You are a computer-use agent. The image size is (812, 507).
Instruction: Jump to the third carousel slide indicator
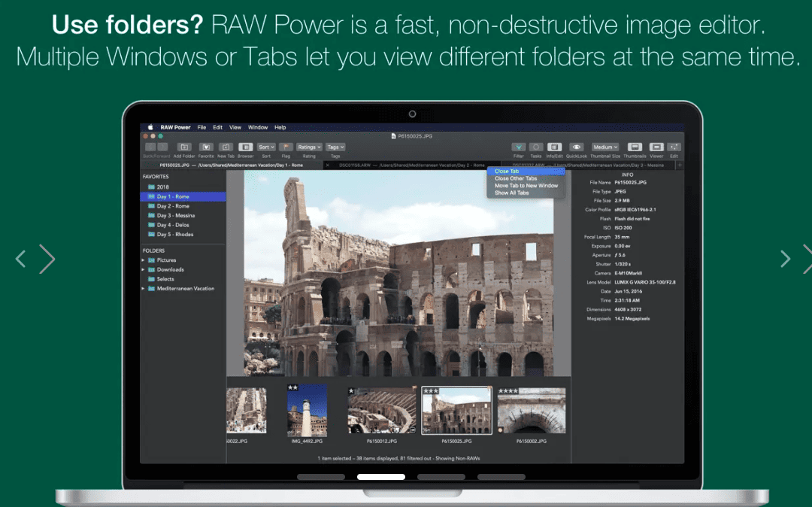[441, 477]
